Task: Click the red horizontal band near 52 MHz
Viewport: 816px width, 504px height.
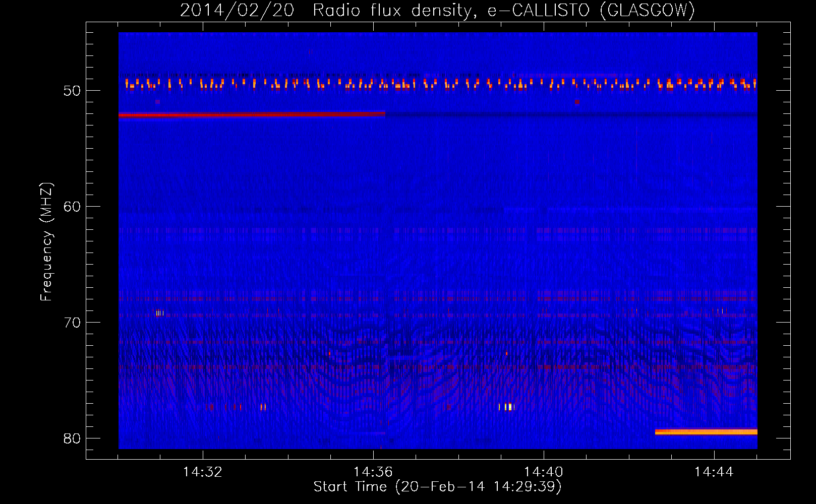Action: tap(252, 115)
